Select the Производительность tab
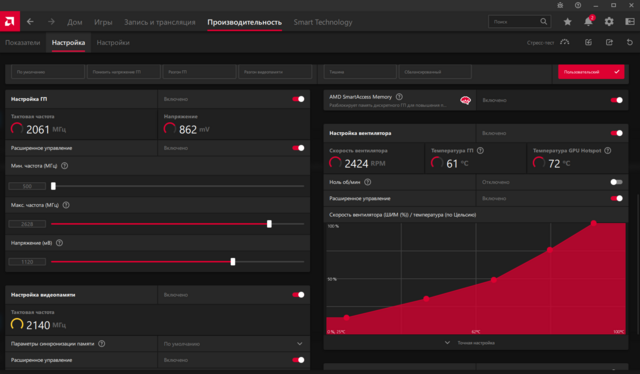Screen dimensions: 640x374 [244, 22]
